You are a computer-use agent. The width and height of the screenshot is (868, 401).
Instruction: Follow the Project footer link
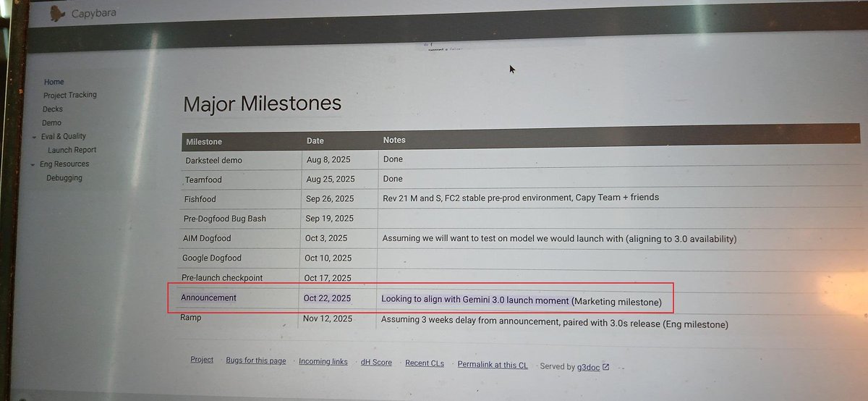pyautogui.click(x=202, y=360)
